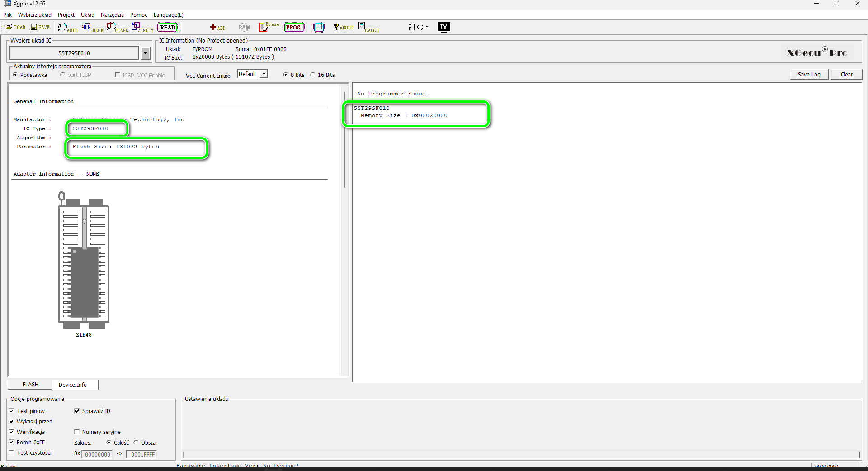The width and height of the screenshot is (868, 471).
Task: Tick the ICSP_VCC Enable checkbox
Action: point(118,75)
